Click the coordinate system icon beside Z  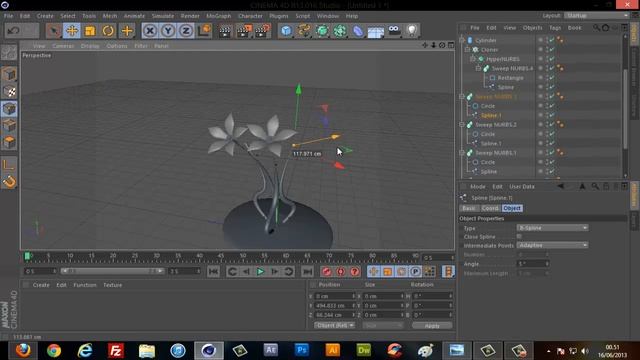[x=204, y=31]
